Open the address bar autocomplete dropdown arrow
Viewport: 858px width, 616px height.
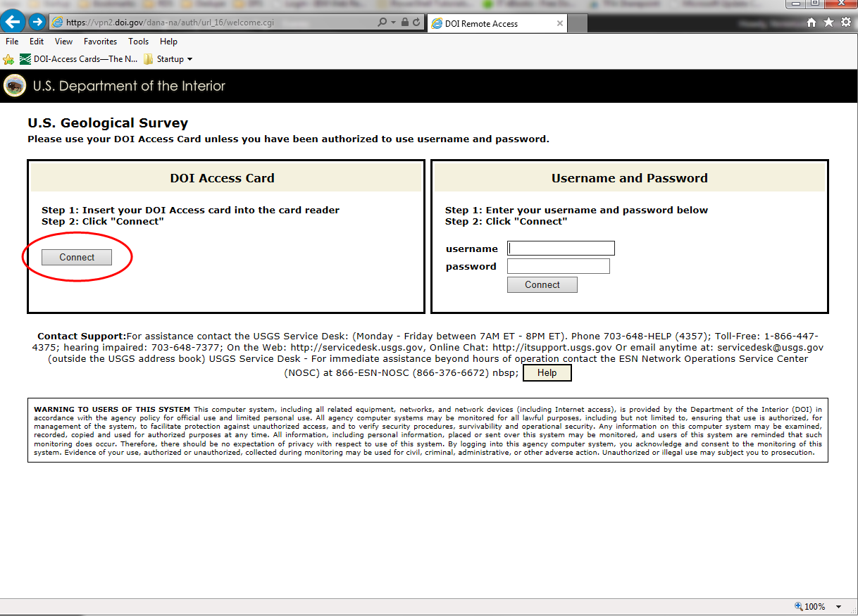[x=393, y=23]
